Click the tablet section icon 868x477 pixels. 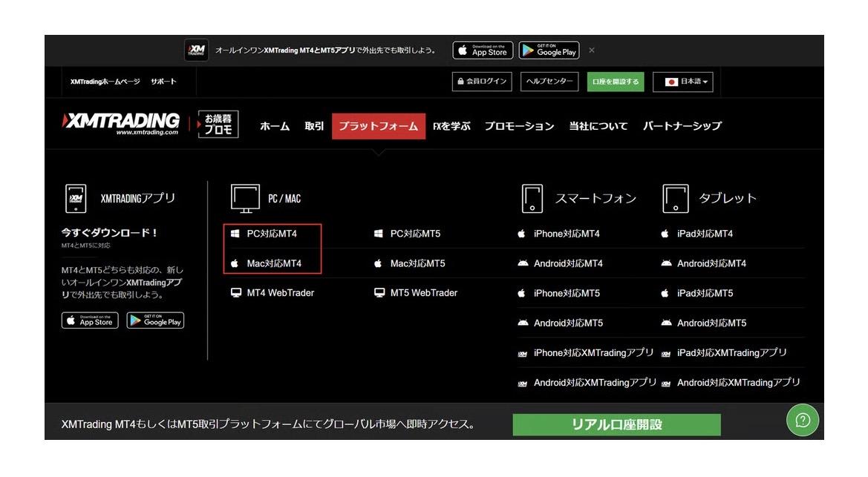point(675,198)
